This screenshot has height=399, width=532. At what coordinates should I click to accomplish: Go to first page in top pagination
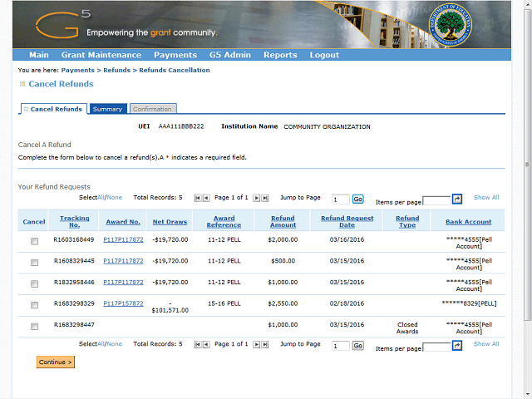[198, 198]
